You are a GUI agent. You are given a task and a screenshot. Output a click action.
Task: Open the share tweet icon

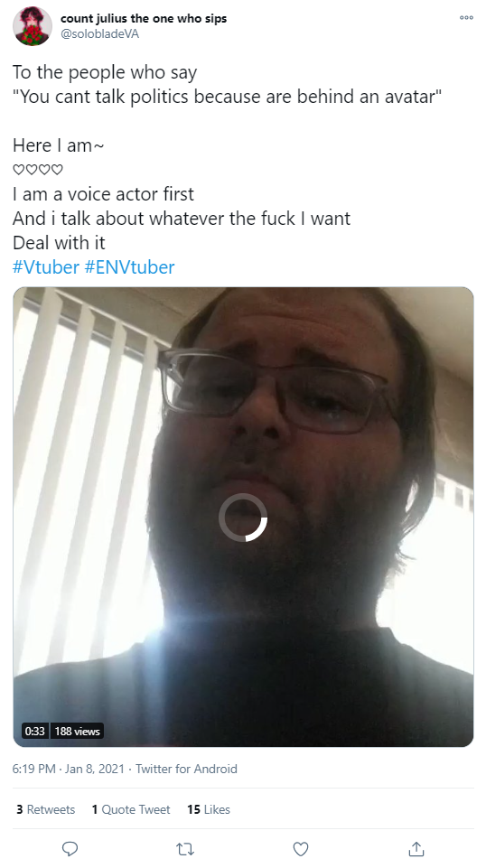[416, 848]
